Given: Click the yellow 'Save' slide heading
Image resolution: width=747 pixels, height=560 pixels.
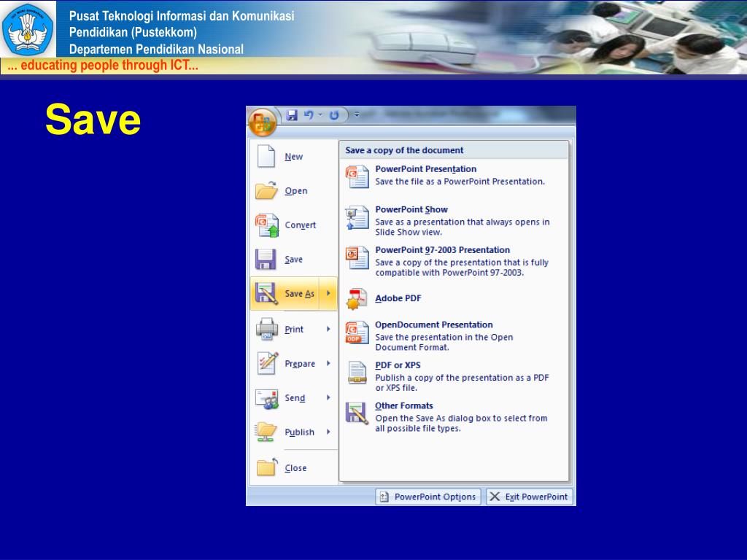Looking at the screenshot, I should 93,119.
